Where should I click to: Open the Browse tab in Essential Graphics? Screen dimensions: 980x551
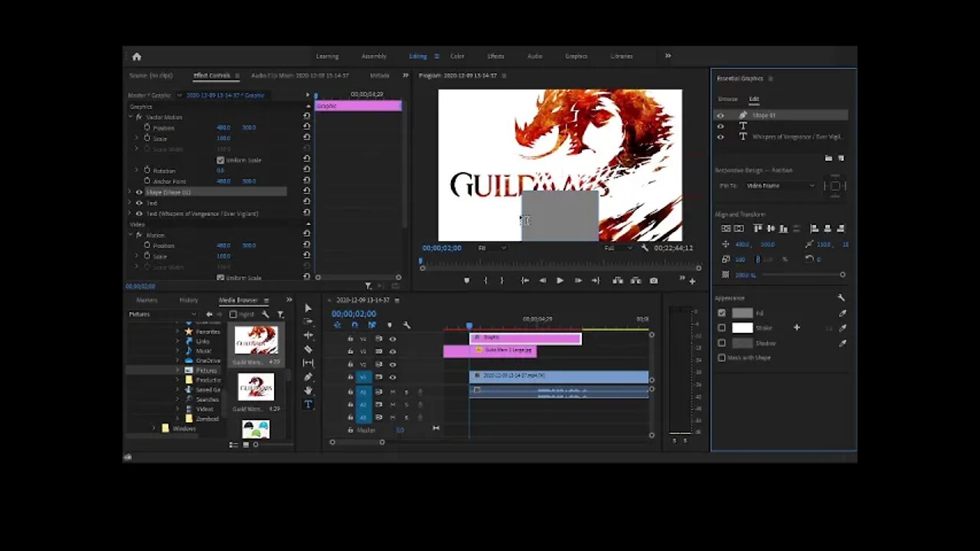coord(727,99)
